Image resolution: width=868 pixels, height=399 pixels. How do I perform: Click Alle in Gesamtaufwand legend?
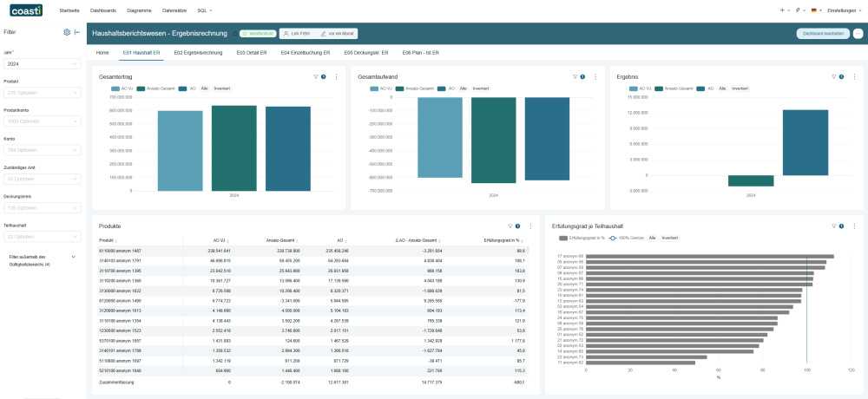464,88
